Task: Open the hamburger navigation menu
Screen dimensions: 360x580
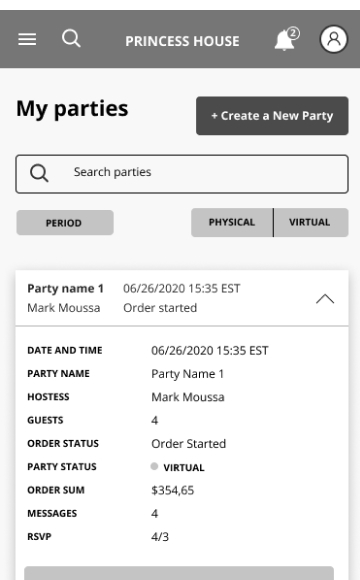Action: [x=27, y=39]
